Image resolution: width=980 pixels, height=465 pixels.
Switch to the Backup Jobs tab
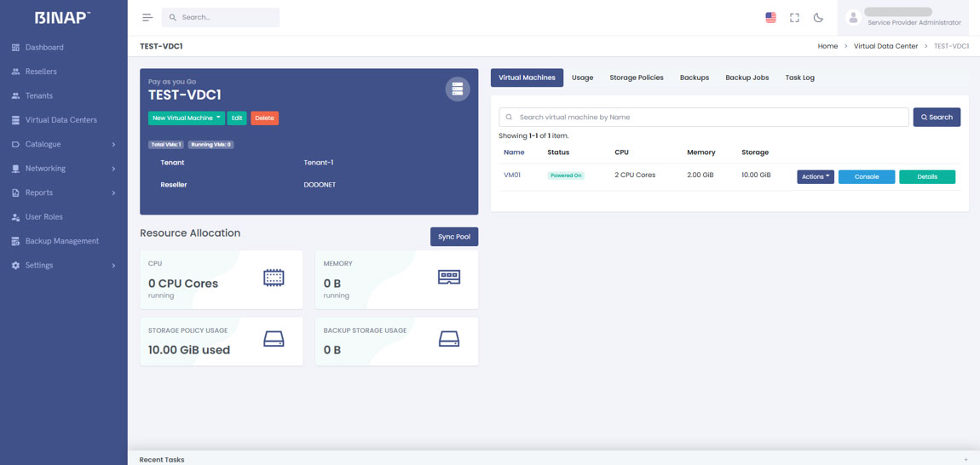pyautogui.click(x=747, y=77)
